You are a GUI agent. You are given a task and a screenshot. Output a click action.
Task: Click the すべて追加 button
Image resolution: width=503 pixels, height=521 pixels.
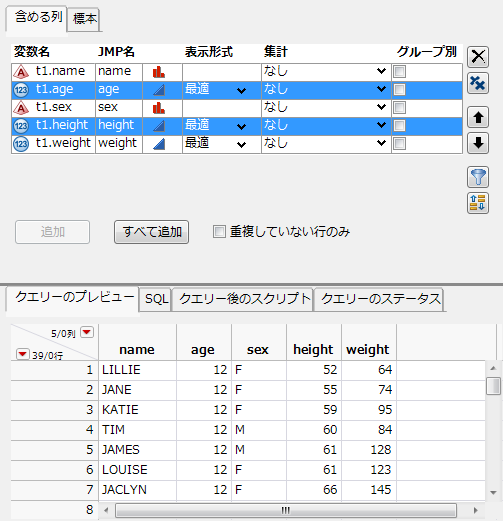[152, 232]
